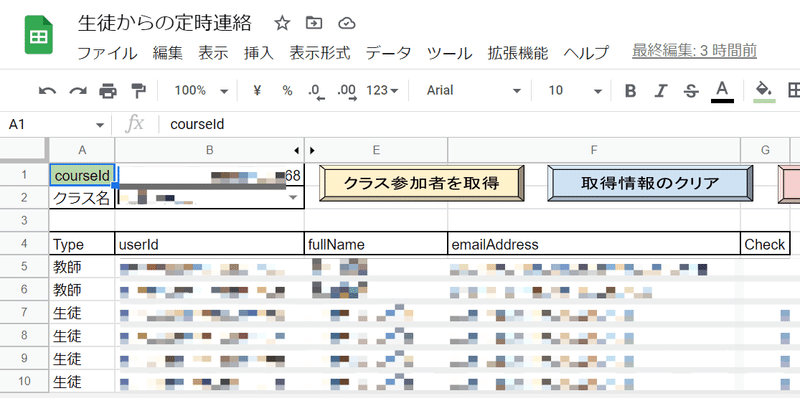Viewport: 800px width, 398px height.
Task: Click the move to folder icon
Action: pyautogui.click(x=314, y=23)
